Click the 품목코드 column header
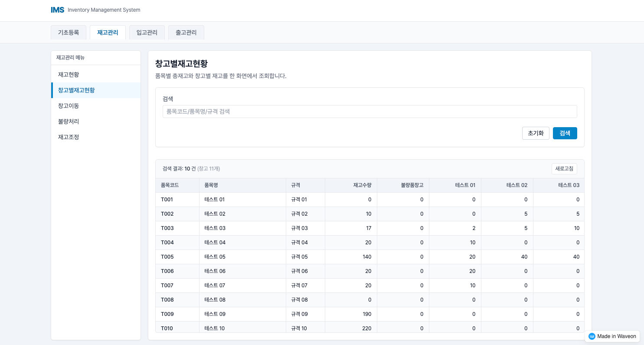The image size is (644, 345). (x=170, y=185)
